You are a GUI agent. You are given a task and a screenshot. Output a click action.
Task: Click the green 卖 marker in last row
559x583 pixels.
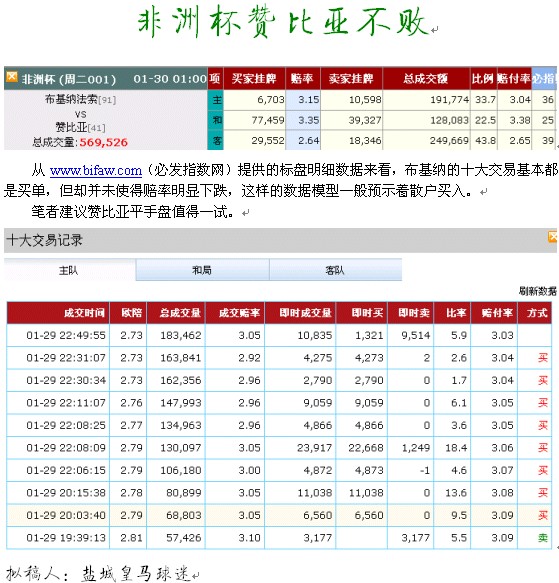[542, 538]
